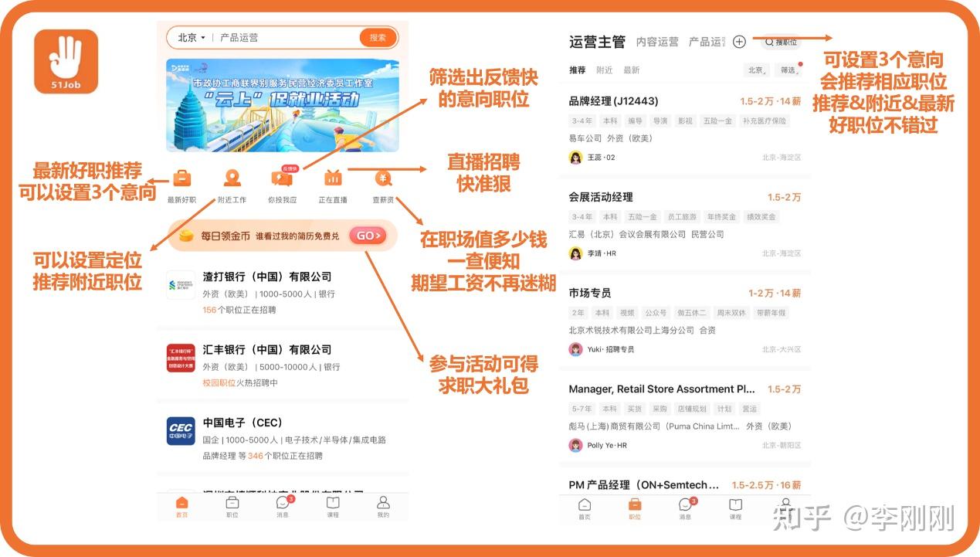Tap the 校园职位 orange link under 汇丰银行
Screen dimensions: 980x557
point(219,383)
